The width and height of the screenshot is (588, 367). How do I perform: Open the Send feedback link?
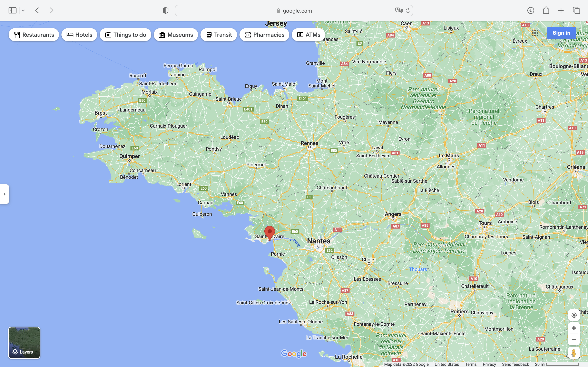tap(515, 364)
